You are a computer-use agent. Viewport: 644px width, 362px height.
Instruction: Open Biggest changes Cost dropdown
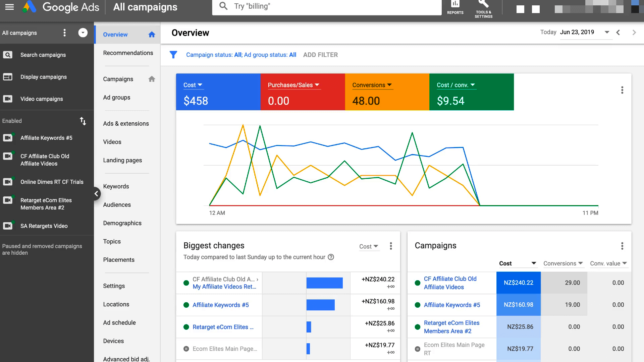point(369,246)
